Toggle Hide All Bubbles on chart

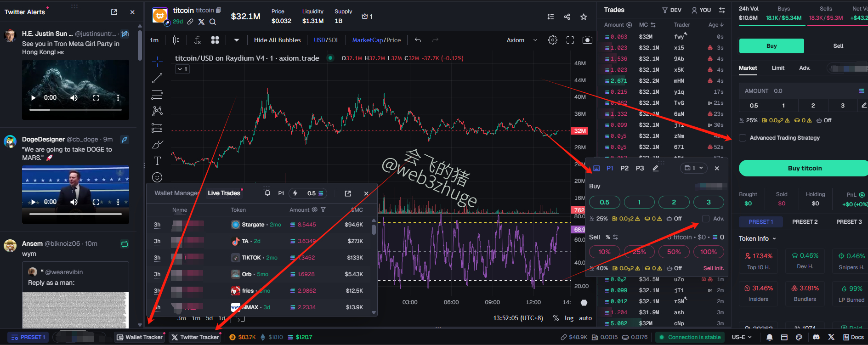tap(278, 40)
